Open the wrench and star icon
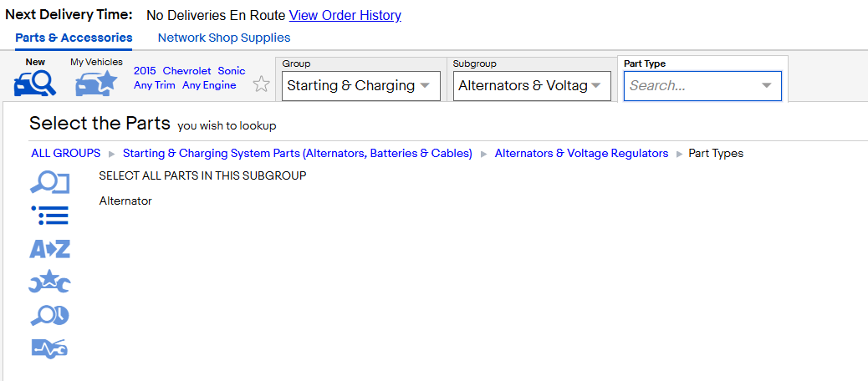 50,282
